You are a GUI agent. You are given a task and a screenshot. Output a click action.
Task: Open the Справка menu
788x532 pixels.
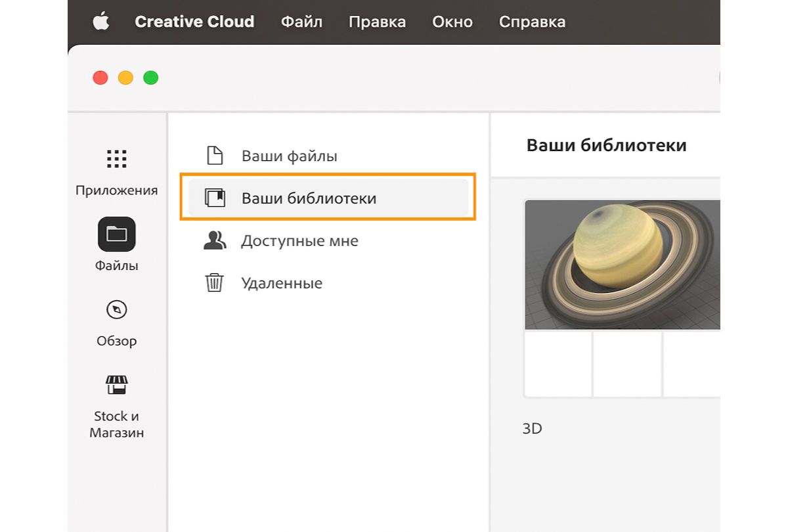coord(533,22)
